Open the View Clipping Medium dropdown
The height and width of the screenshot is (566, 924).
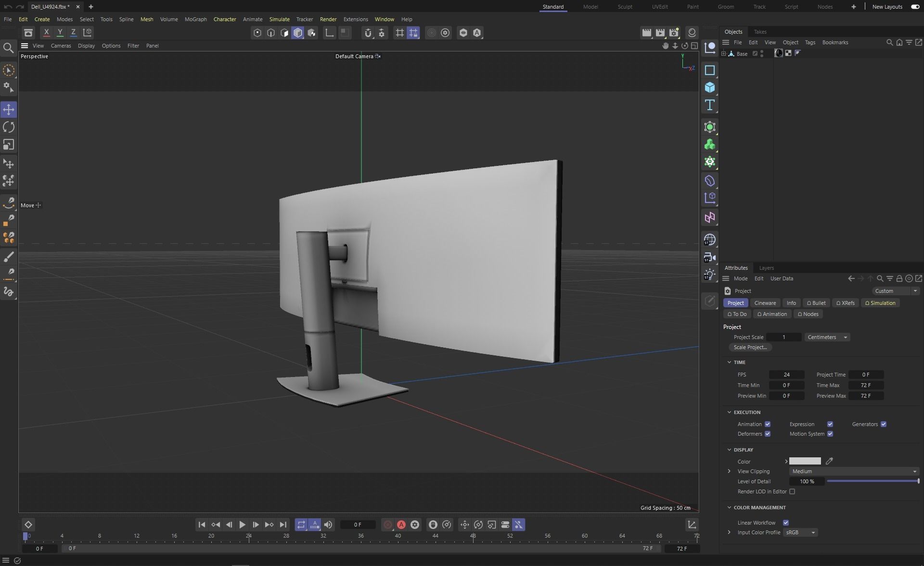click(854, 471)
